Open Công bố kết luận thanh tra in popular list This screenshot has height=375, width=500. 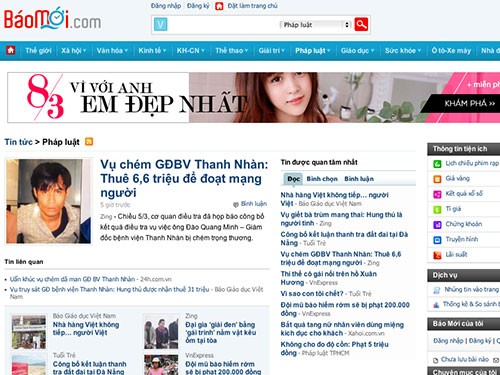click(344, 238)
